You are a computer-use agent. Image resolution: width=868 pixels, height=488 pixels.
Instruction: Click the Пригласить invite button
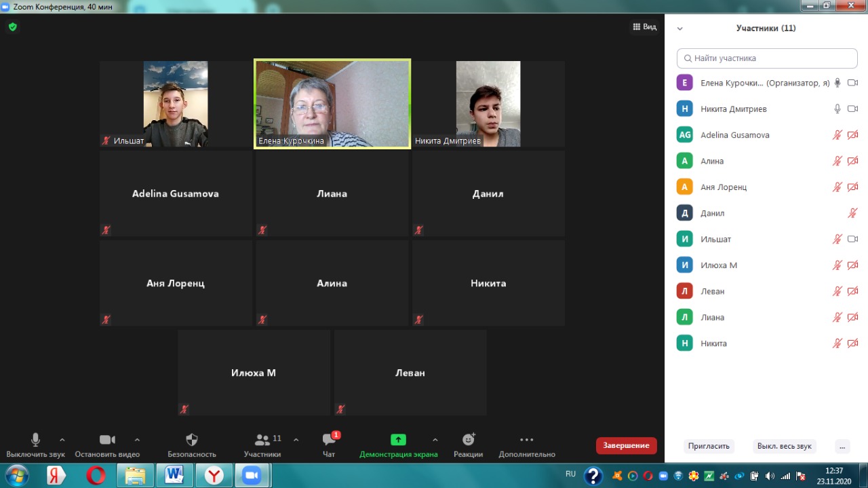(x=709, y=446)
